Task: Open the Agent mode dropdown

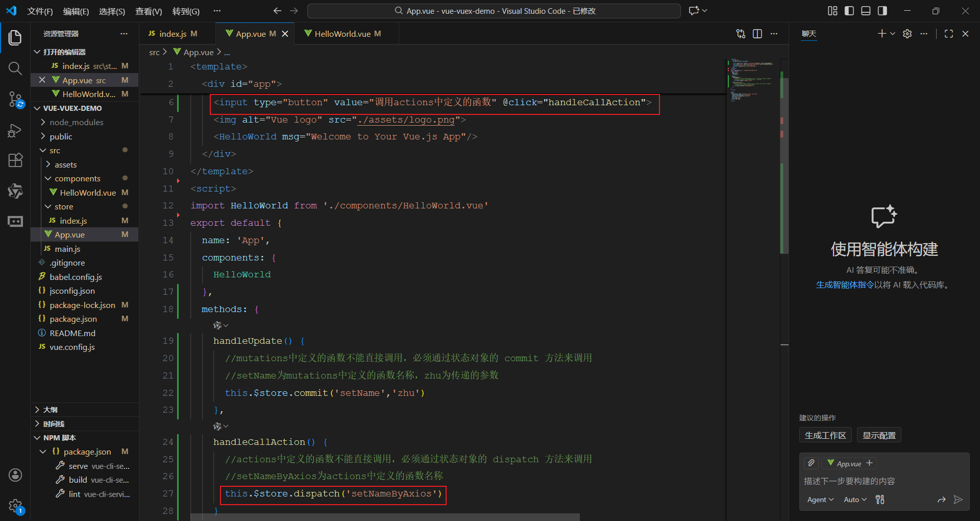Action: point(820,500)
